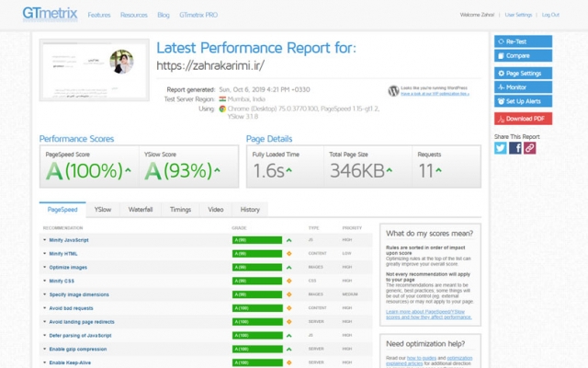Click the website screenshot thumbnail
The image size is (588, 368).
(x=94, y=70)
